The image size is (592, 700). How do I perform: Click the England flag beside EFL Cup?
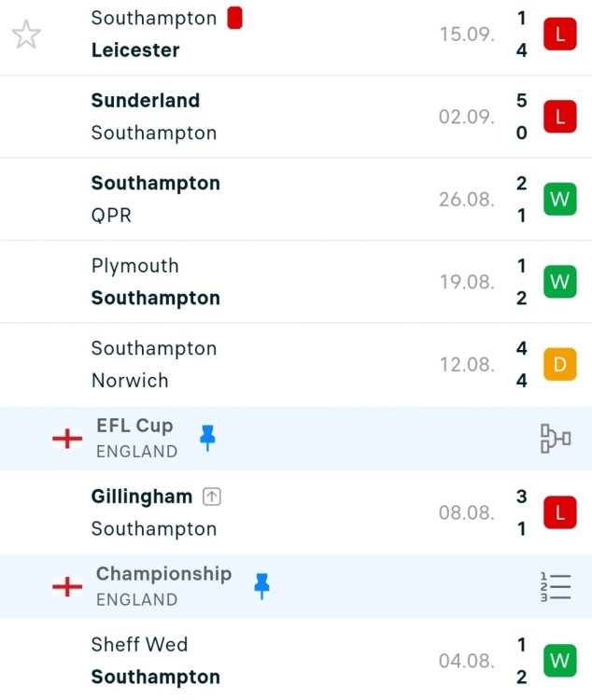67,438
